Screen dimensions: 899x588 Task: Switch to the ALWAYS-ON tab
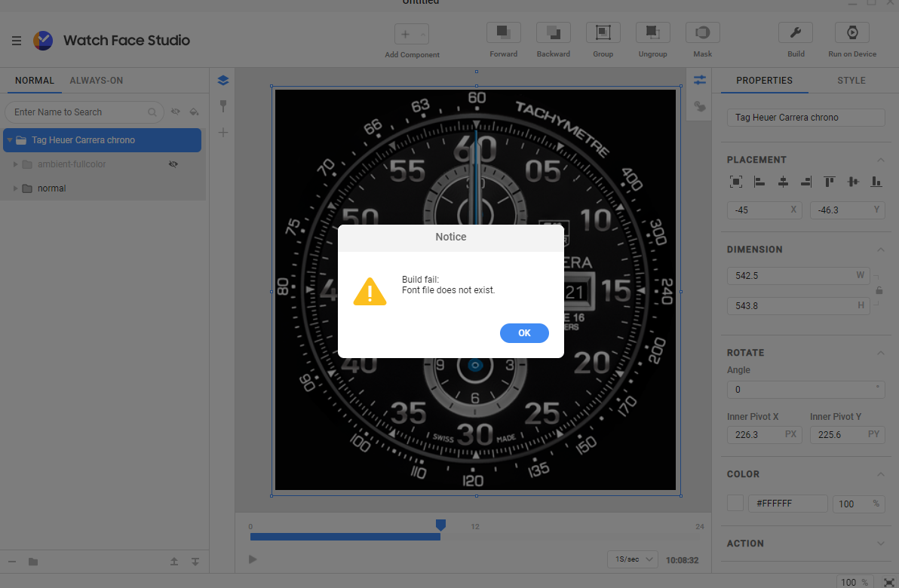[x=97, y=81]
